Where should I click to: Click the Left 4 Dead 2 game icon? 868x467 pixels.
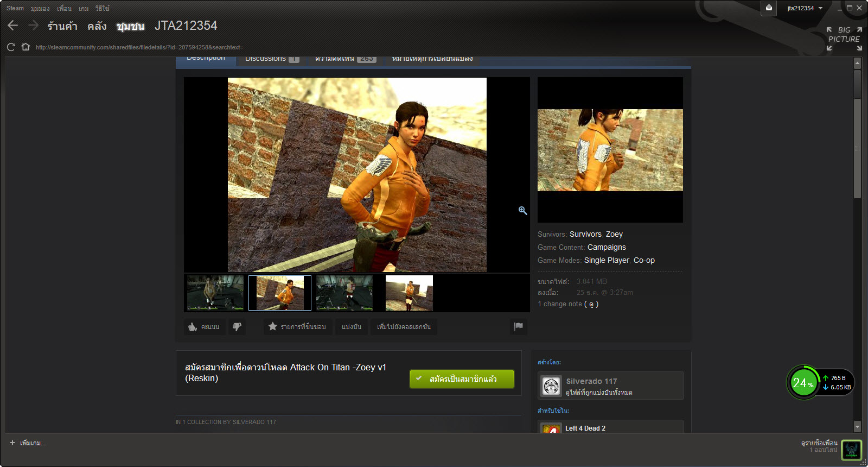pos(551,428)
